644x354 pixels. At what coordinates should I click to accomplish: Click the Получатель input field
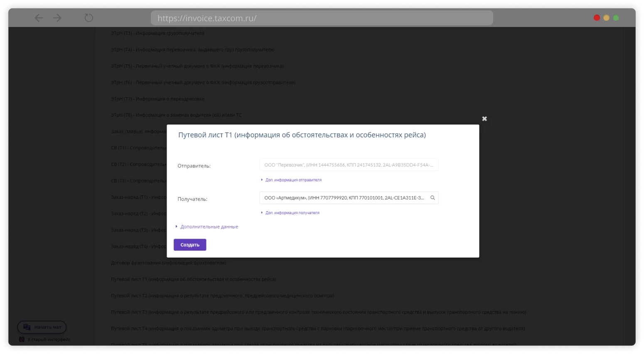[344, 198]
